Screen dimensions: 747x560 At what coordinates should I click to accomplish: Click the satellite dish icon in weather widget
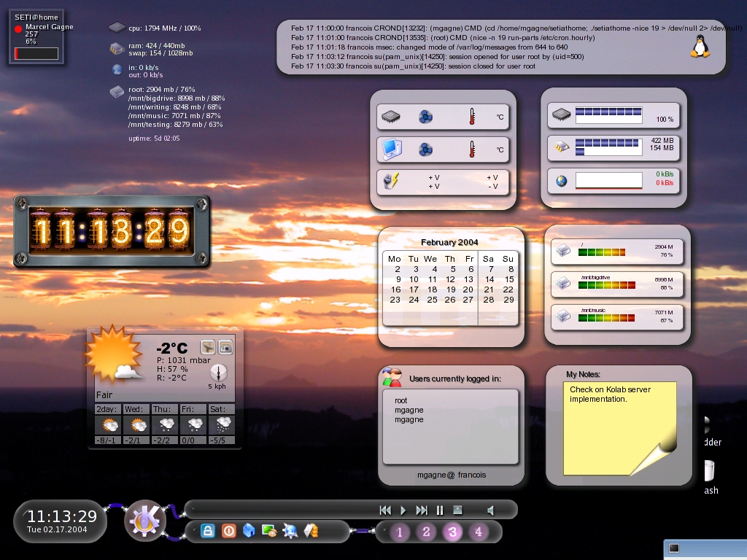tap(208, 347)
